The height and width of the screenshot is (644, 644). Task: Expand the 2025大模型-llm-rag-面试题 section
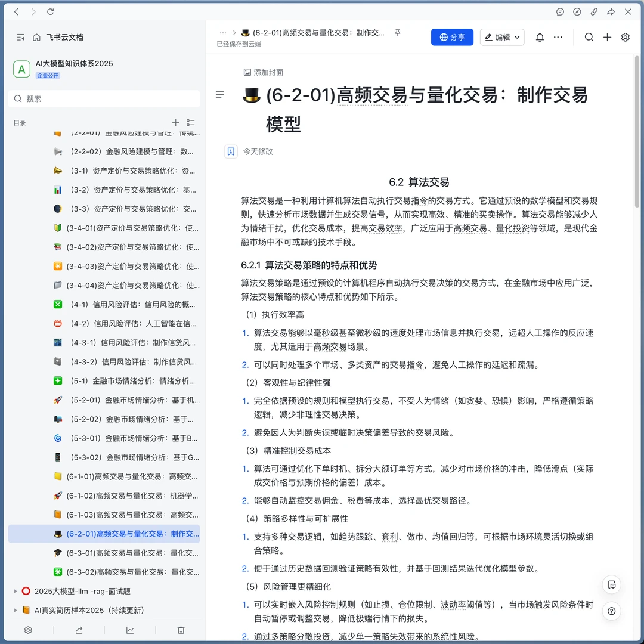(x=16, y=591)
